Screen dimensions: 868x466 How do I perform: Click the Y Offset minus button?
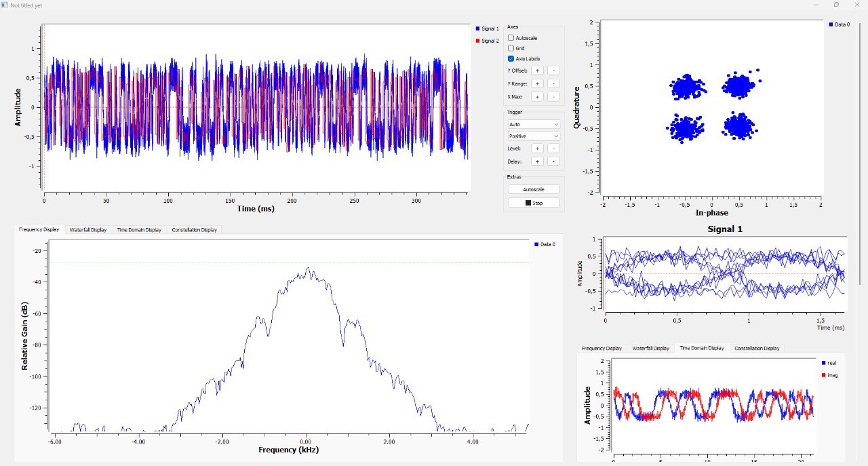tap(553, 71)
